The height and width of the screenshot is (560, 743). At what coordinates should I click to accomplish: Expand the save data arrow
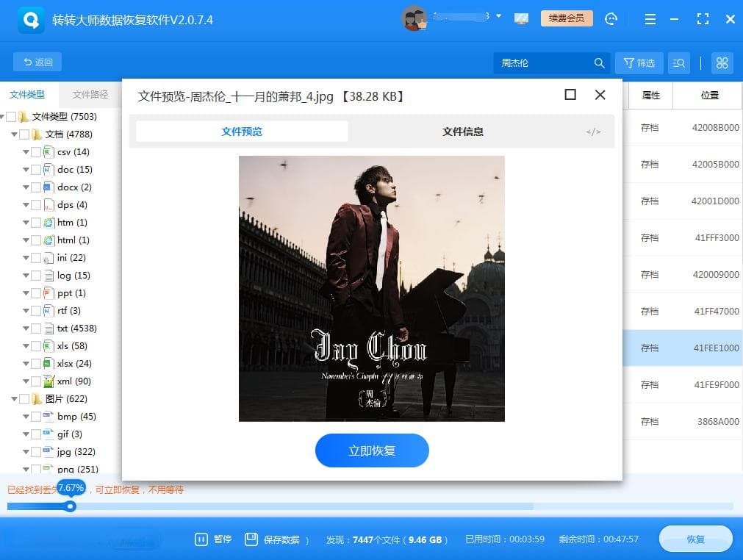pyautogui.click(x=307, y=540)
